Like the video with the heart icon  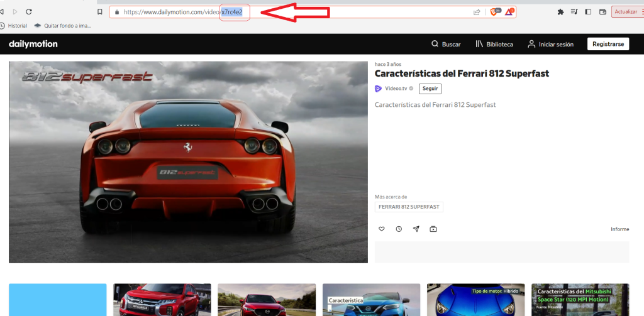pos(382,229)
